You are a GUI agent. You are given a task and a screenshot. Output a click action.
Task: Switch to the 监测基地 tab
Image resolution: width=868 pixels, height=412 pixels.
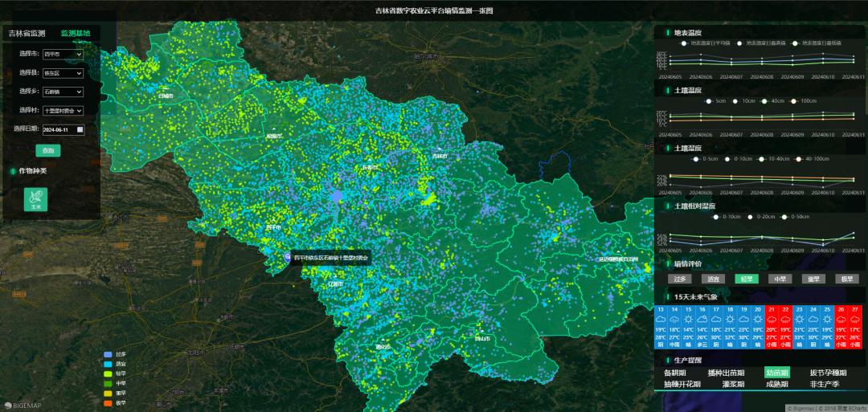coord(76,34)
